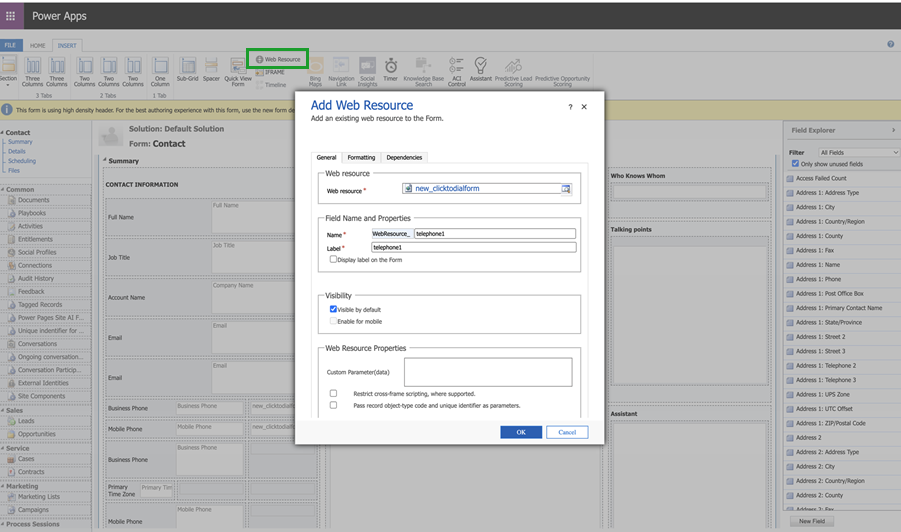Insert the Assistant control
This screenshot has height=532, width=901.
tap(481, 69)
